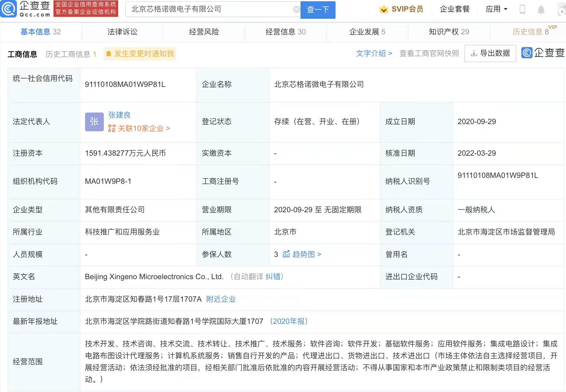The height and width of the screenshot is (392, 566).
Task: Click 发生变更时通知我 notification button
Action: [140, 54]
